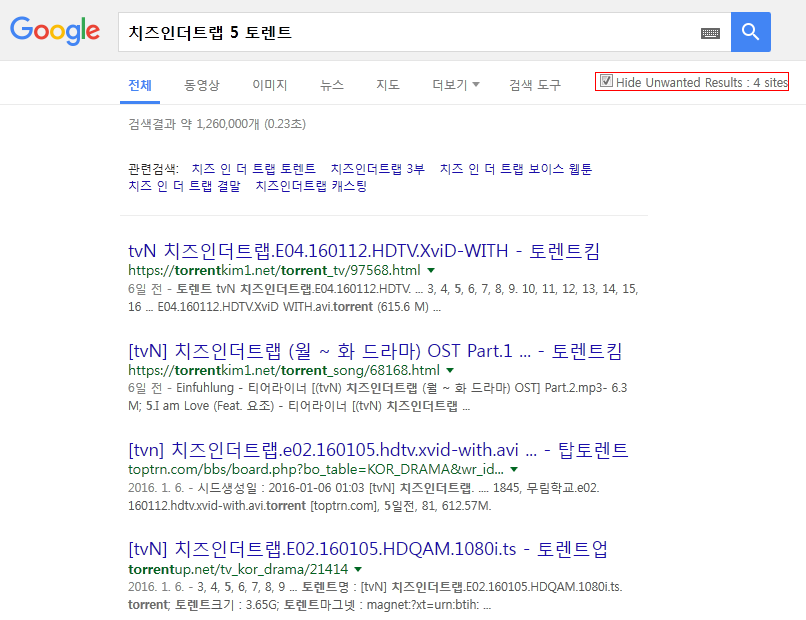806x620 pixels.
Task: Expand arrow next to torrent_song/68168.html URL
Action: click(450, 370)
